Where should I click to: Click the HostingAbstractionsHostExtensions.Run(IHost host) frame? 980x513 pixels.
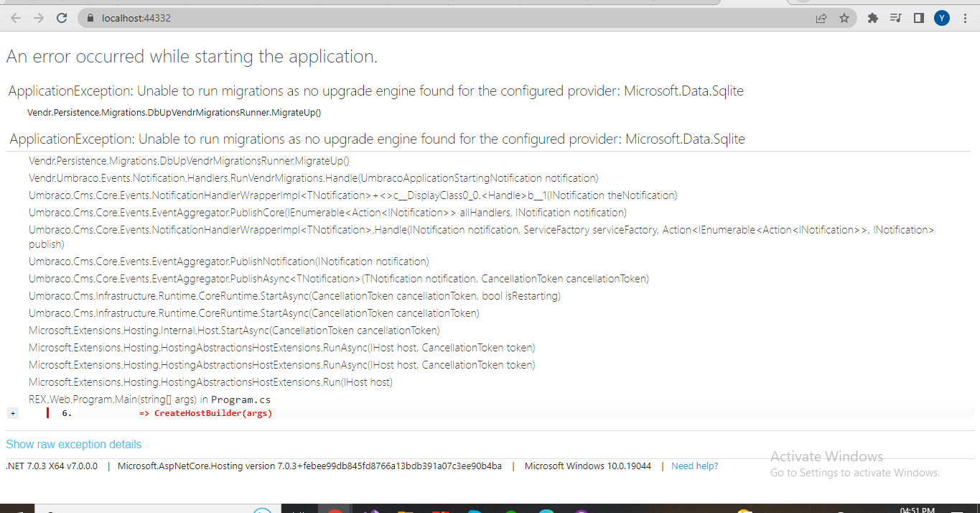[210, 382]
